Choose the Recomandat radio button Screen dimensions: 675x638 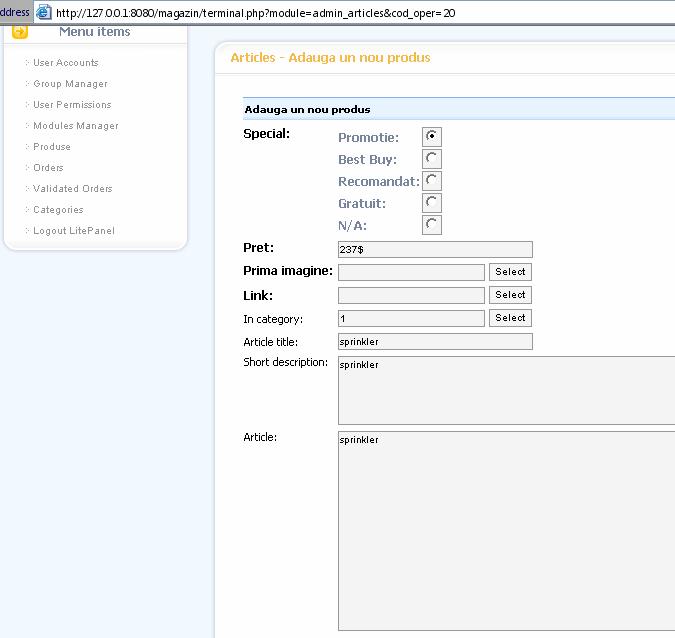432,181
